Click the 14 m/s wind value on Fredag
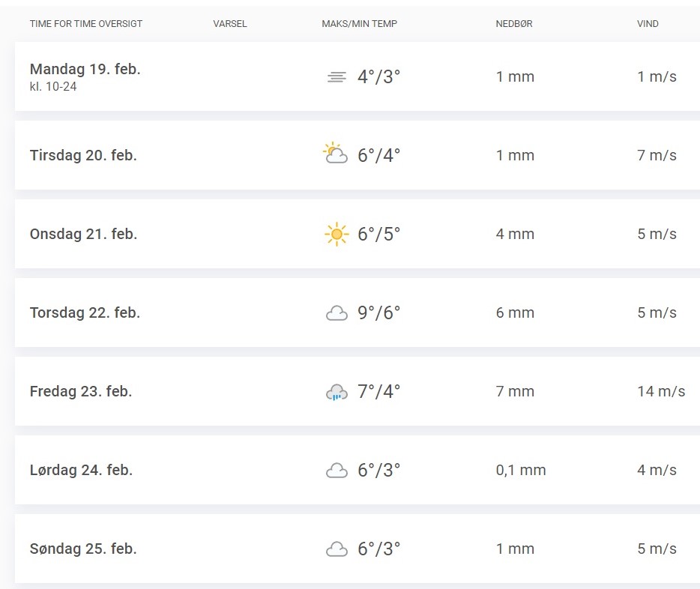The height and width of the screenshot is (589, 700). (x=661, y=392)
